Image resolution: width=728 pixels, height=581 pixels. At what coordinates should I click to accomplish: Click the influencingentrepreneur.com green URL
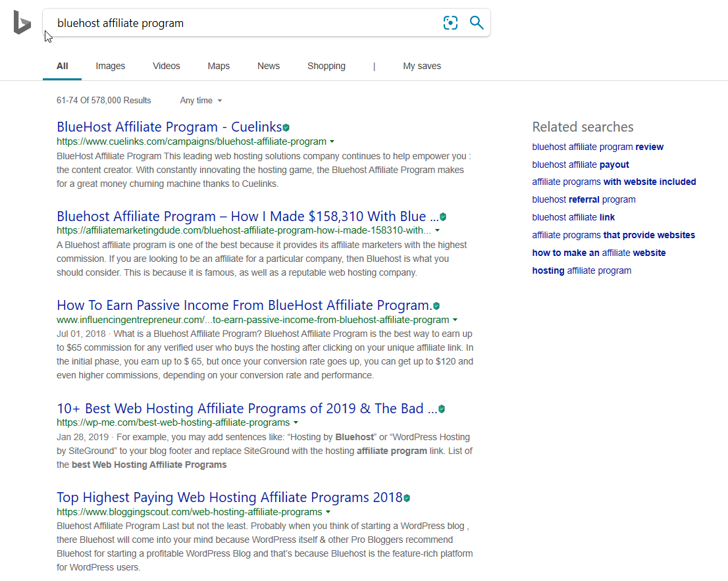253,320
